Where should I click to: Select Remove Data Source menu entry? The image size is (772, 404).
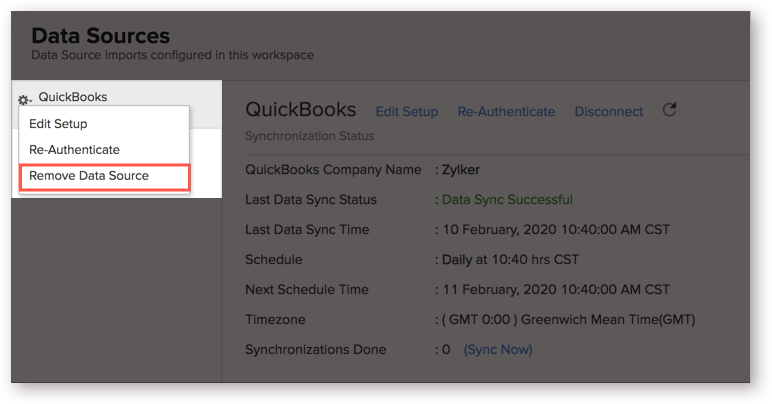(104, 176)
